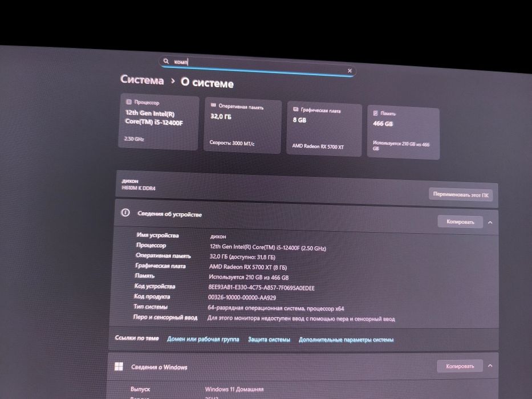This screenshot has height=399, width=532.
Task: Select AMD Radeon RX 5700 XT (8 ГБ) value
Action: tap(247, 267)
